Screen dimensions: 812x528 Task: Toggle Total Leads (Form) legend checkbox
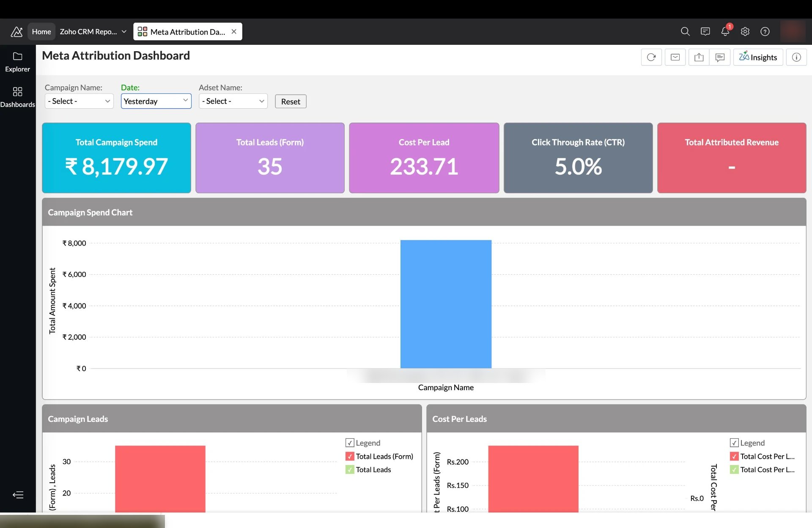point(350,456)
